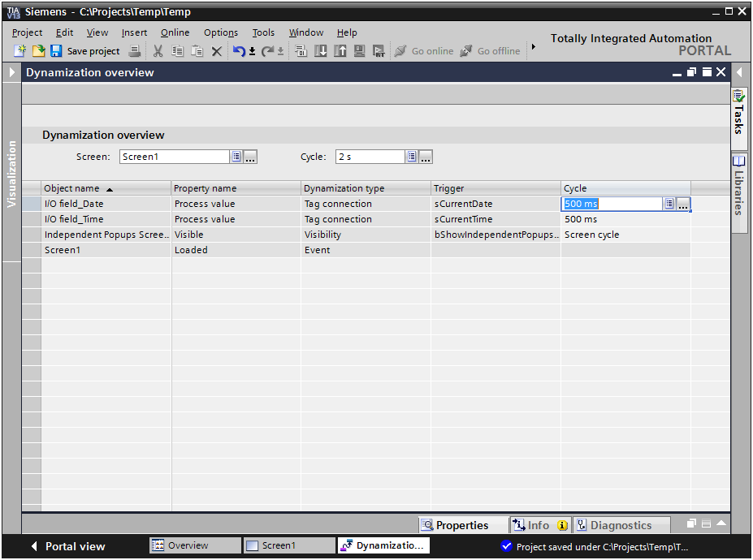Open the Tools menu
Image resolution: width=753 pixels, height=560 pixels.
264,32
